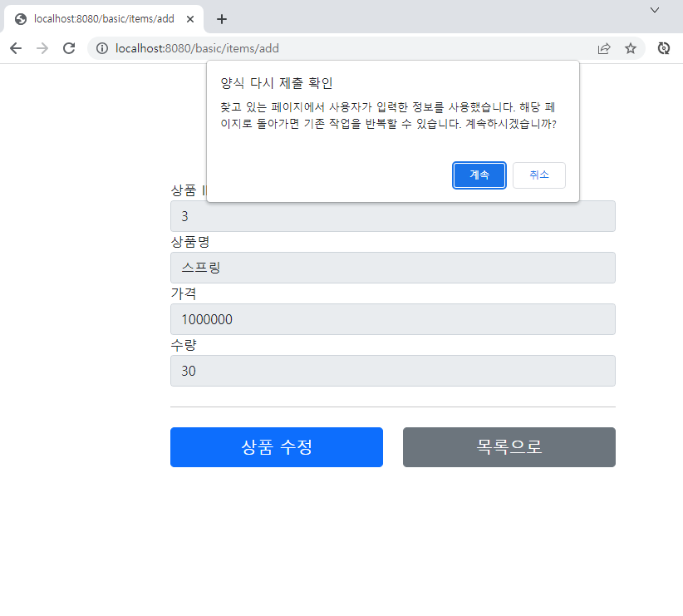Screen dimensions: 683x616
Task: Share this page via share icon
Action: click(x=604, y=48)
